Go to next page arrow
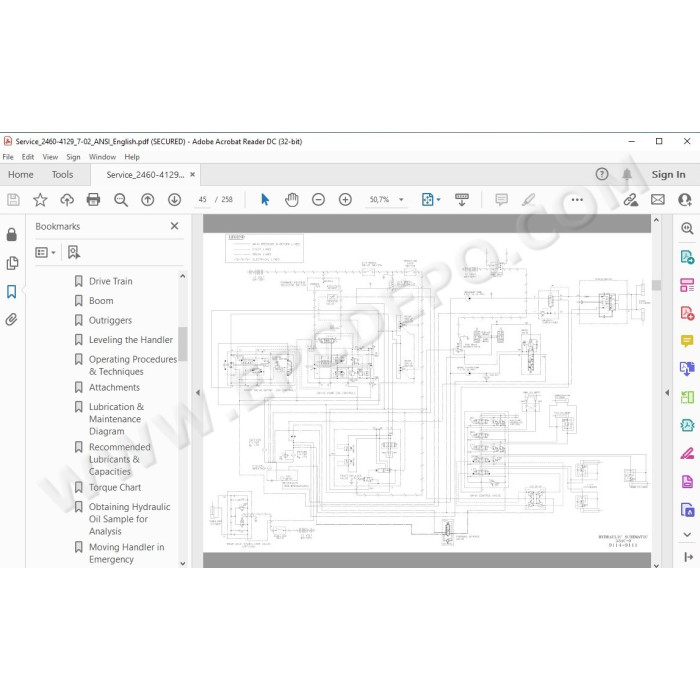 tap(175, 200)
